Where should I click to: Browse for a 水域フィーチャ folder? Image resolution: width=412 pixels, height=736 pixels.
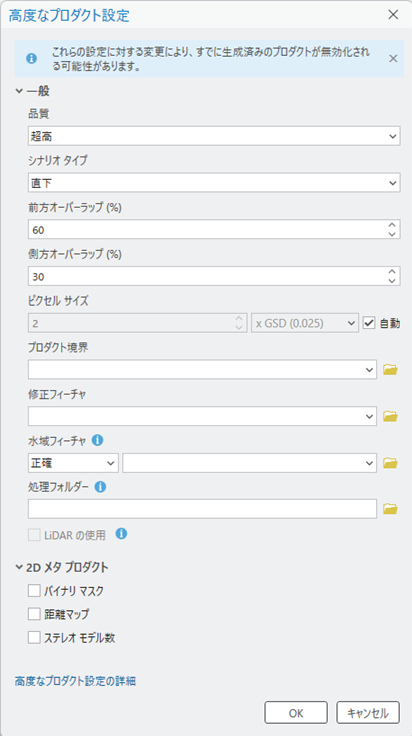pyautogui.click(x=390, y=463)
